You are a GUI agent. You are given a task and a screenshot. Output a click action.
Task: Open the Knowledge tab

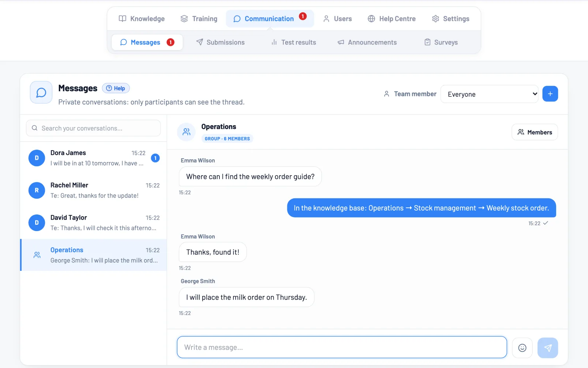[x=141, y=19]
